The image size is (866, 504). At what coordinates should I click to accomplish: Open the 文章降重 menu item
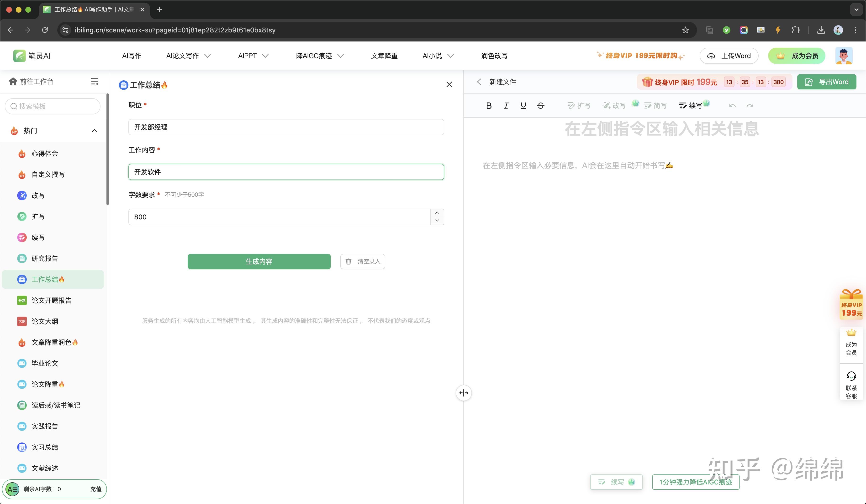[384, 56]
